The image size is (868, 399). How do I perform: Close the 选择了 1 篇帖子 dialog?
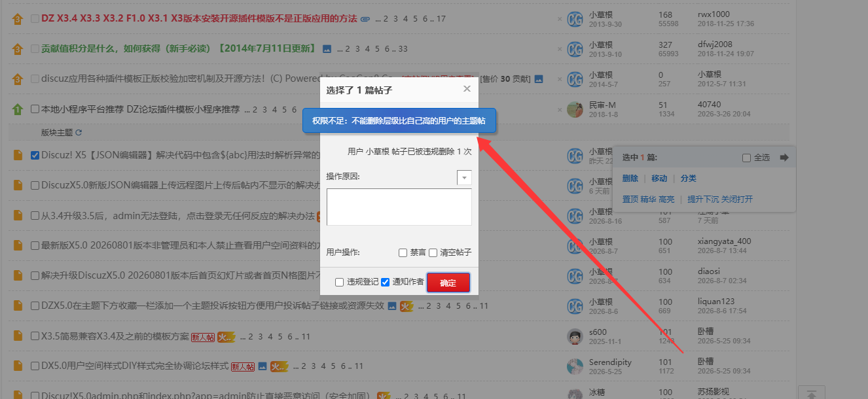click(x=467, y=89)
